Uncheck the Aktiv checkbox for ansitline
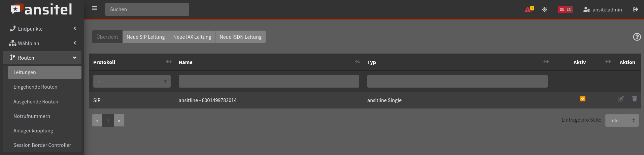The width and height of the screenshot is (644, 155). click(583, 99)
